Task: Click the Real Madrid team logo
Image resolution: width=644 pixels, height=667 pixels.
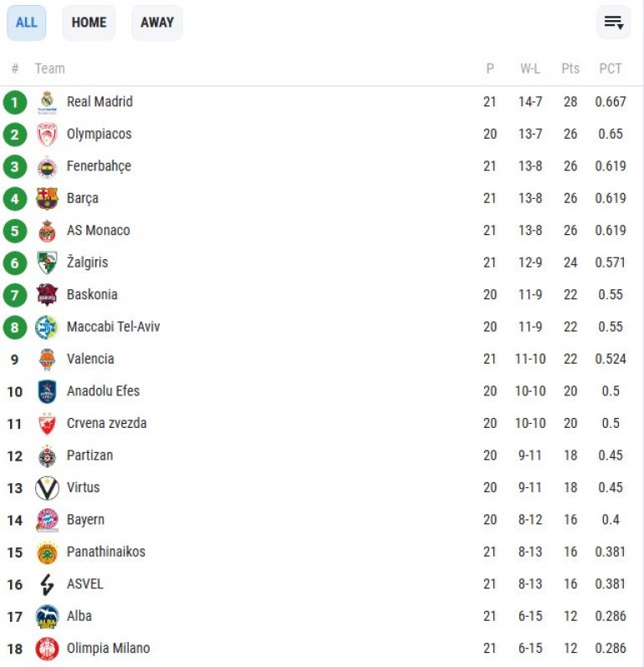Action: pos(47,102)
